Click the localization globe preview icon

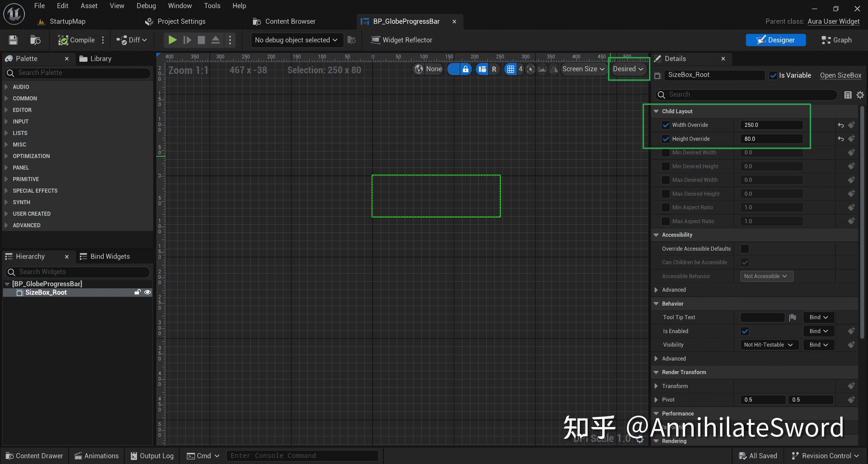point(418,69)
